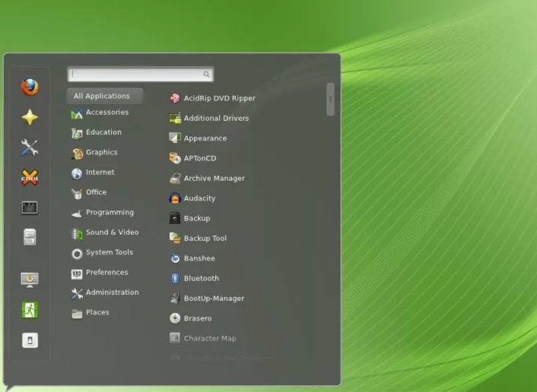Click inside the menu search field
Screen dimensions: 537x392
click(x=141, y=74)
